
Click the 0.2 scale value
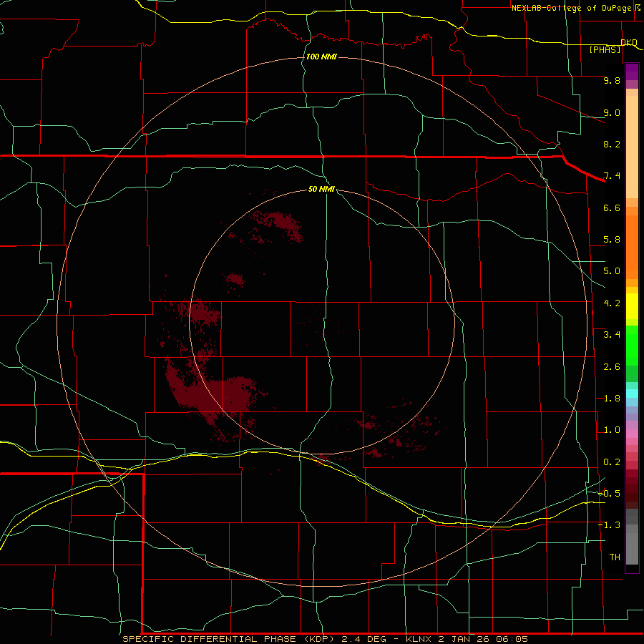pos(612,462)
